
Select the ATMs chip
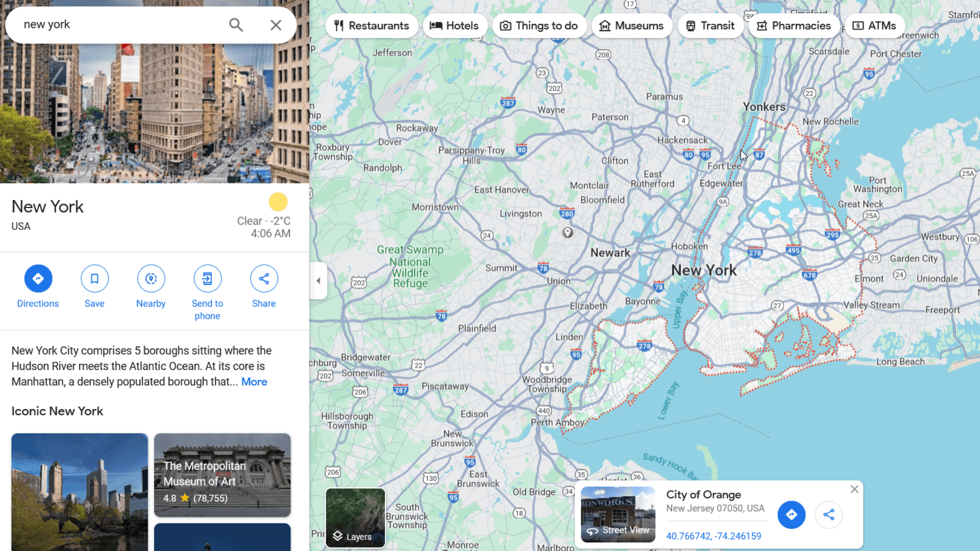(x=875, y=26)
